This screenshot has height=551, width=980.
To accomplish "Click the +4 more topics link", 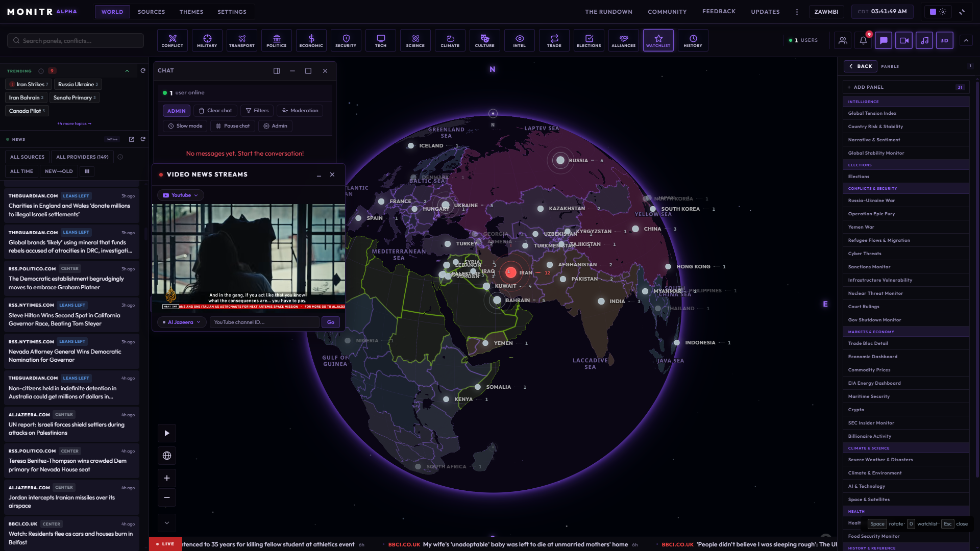I will (75, 124).
